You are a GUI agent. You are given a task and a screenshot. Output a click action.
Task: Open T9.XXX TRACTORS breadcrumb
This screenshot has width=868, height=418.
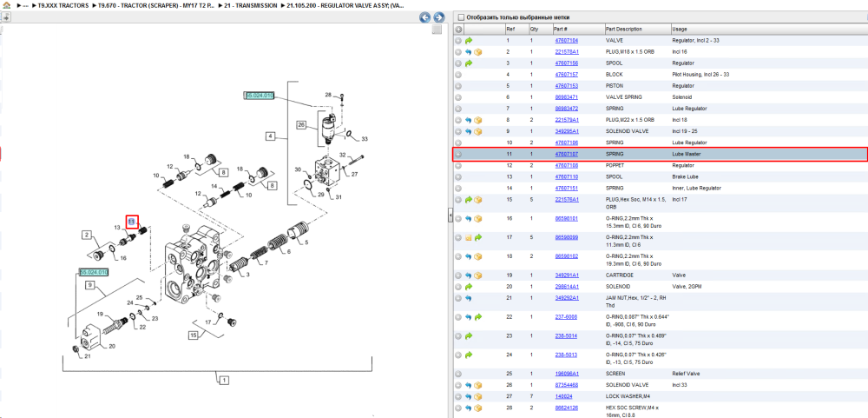pos(62,5)
